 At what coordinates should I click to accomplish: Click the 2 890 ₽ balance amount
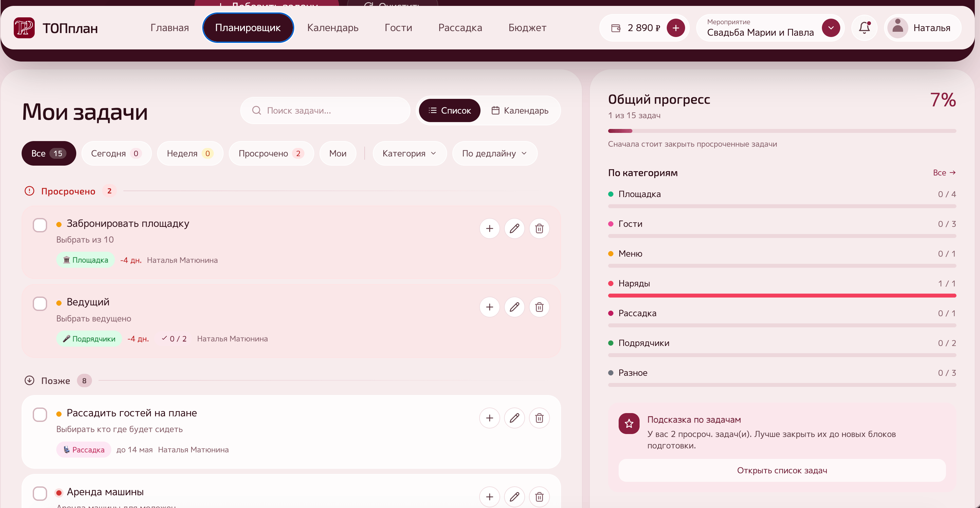pos(644,28)
